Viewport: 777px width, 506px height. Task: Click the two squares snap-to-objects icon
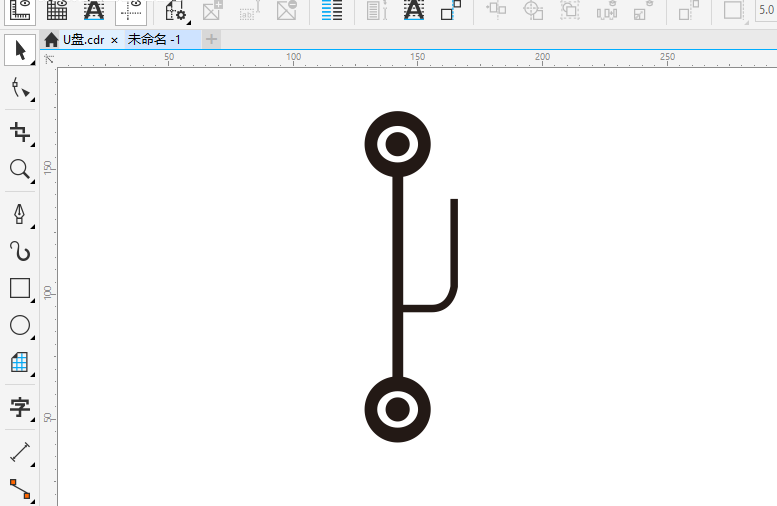point(450,10)
